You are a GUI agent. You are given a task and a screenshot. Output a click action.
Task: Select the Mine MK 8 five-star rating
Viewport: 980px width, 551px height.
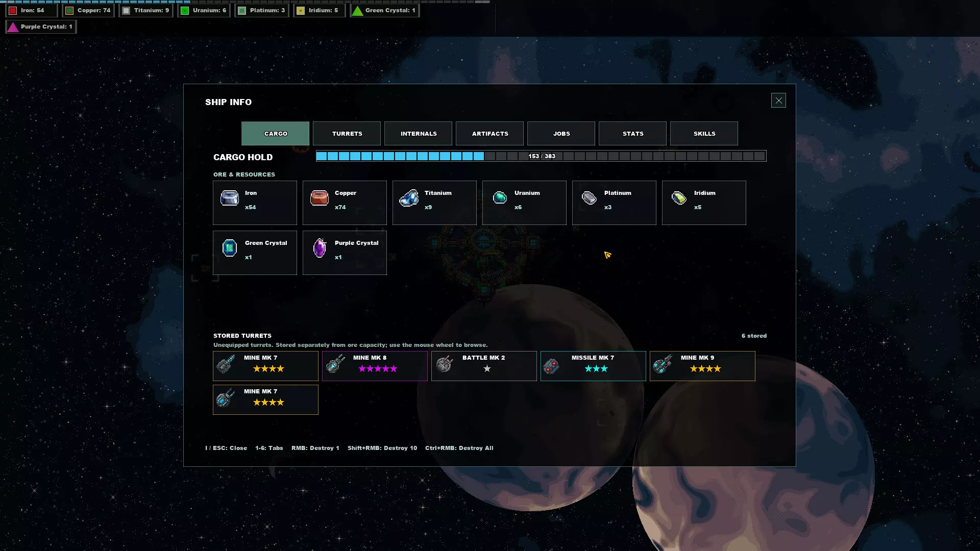(x=378, y=368)
